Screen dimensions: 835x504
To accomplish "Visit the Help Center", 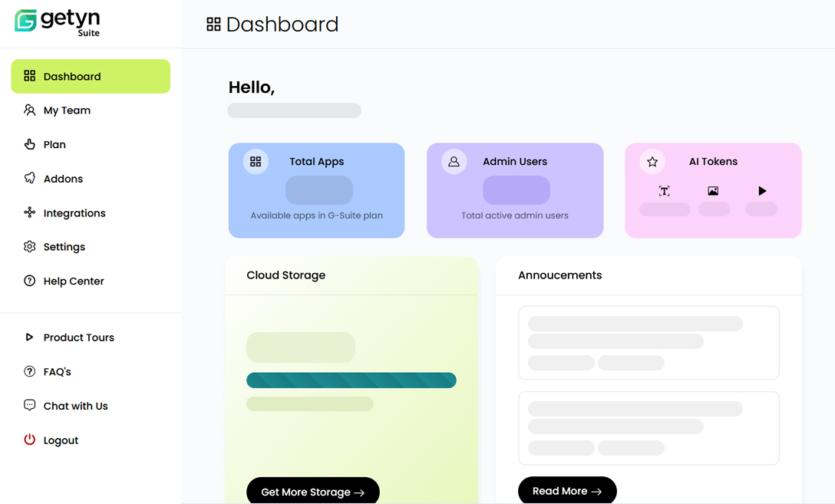I will (73, 282).
